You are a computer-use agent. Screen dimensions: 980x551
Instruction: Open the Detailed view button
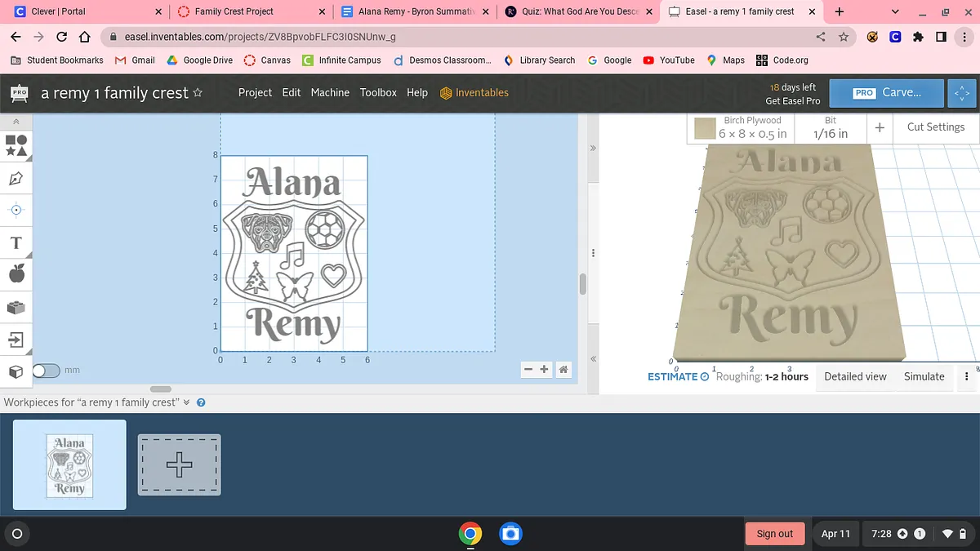pos(855,376)
